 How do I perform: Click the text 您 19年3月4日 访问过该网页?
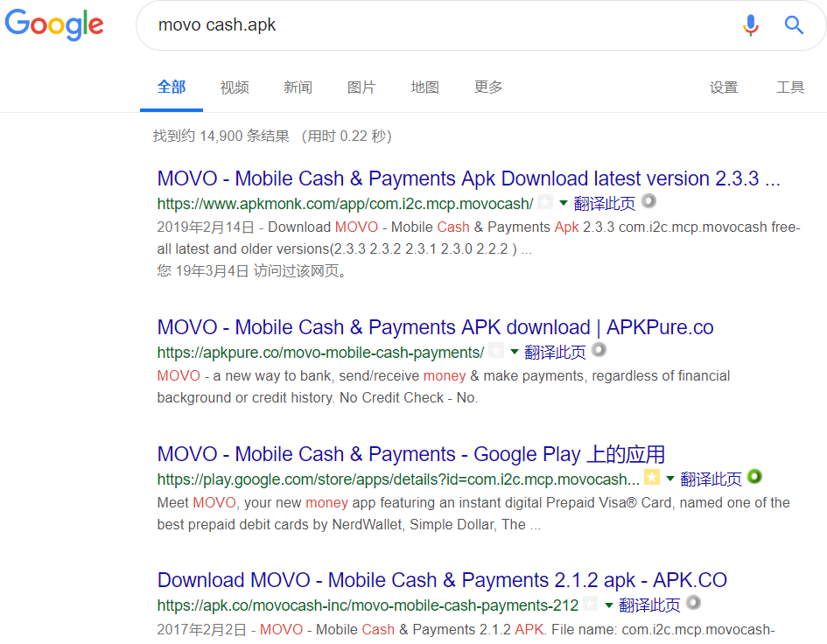(252, 270)
